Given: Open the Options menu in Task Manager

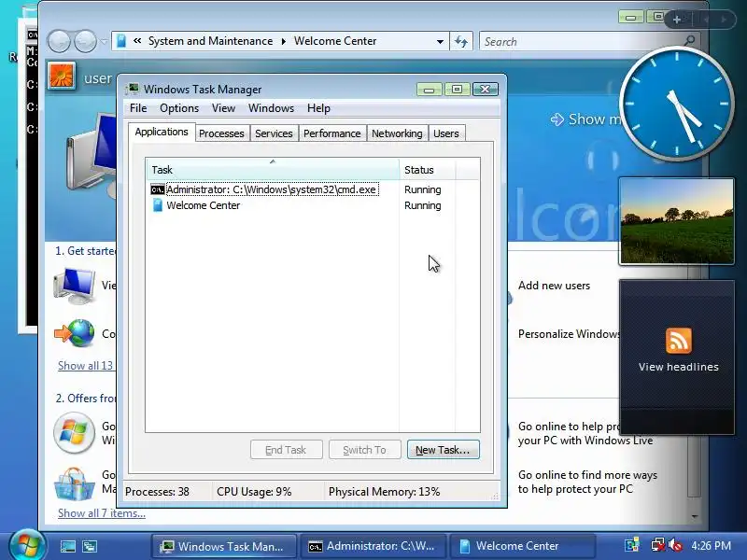Looking at the screenshot, I should 179,108.
